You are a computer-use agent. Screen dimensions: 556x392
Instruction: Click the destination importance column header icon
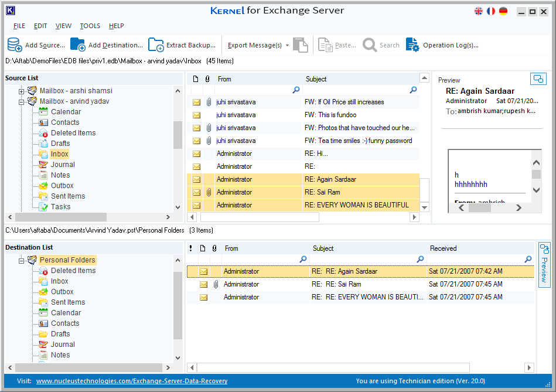pos(191,248)
